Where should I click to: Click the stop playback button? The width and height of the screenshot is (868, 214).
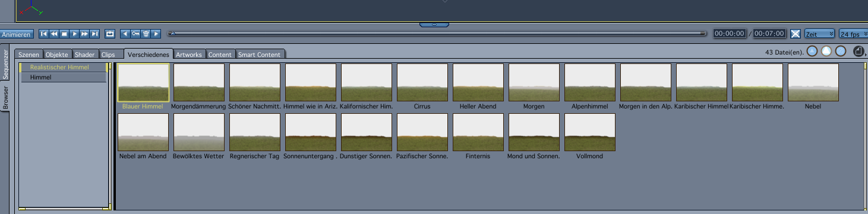64,34
